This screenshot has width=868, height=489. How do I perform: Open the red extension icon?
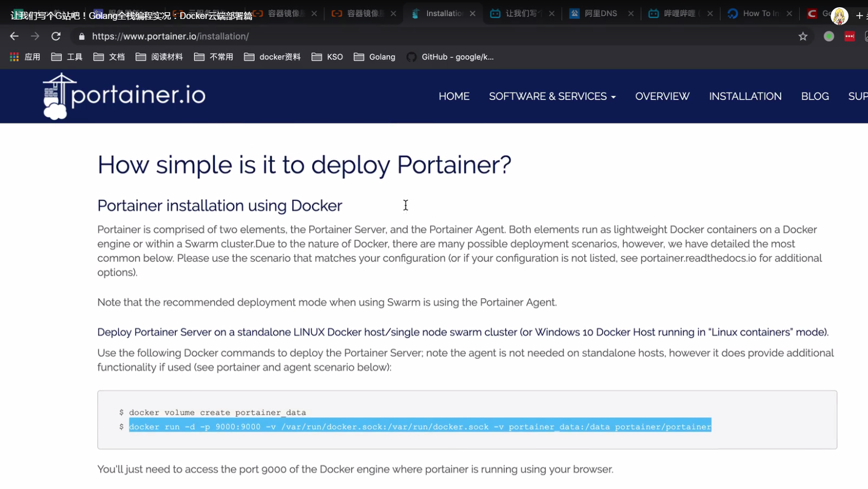pyautogui.click(x=849, y=36)
